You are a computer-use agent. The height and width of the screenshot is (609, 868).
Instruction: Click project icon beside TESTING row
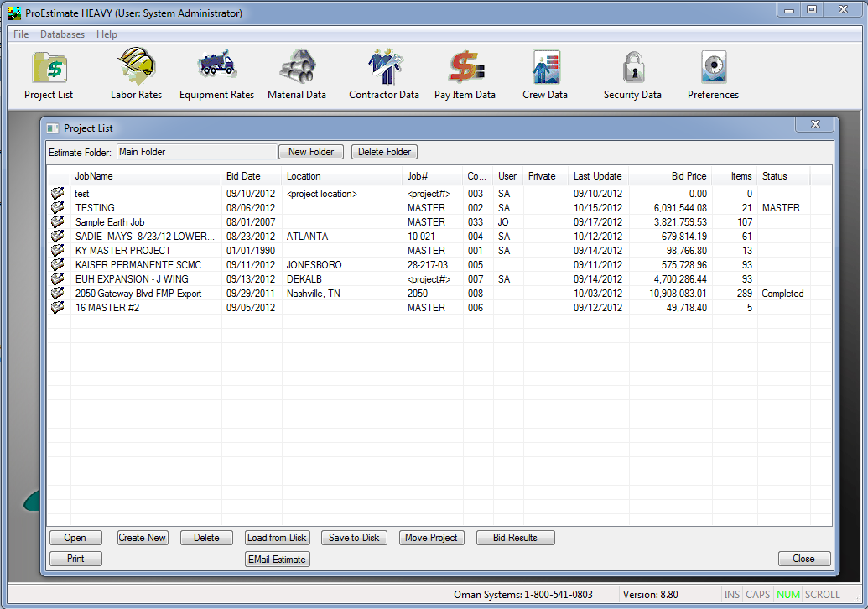coord(58,208)
